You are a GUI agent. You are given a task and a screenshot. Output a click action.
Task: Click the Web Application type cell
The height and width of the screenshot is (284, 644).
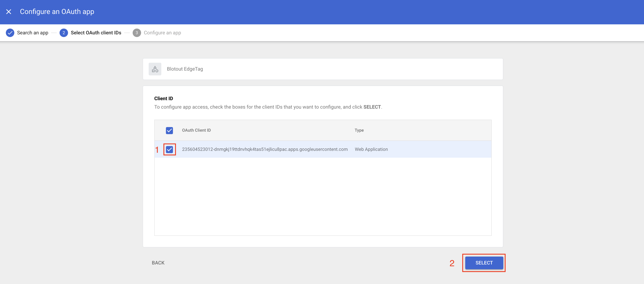(x=371, y=149)
